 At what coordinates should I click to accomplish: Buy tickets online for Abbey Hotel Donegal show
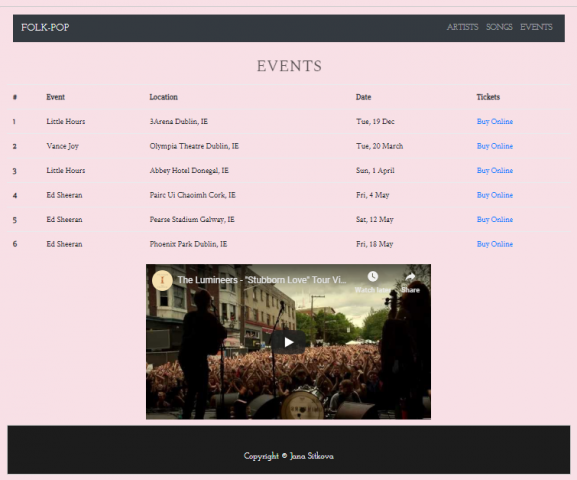(495, 170)
